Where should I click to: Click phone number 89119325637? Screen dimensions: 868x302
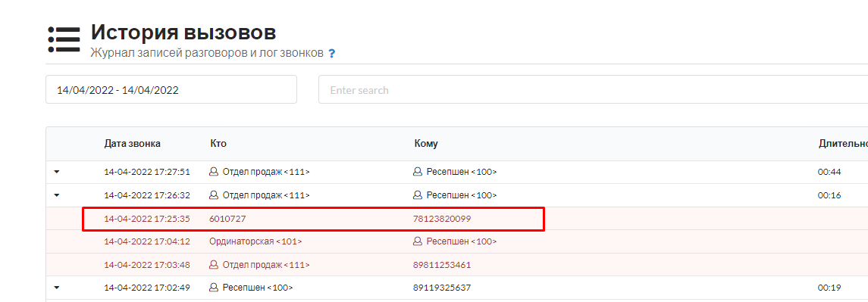(442, 288)
